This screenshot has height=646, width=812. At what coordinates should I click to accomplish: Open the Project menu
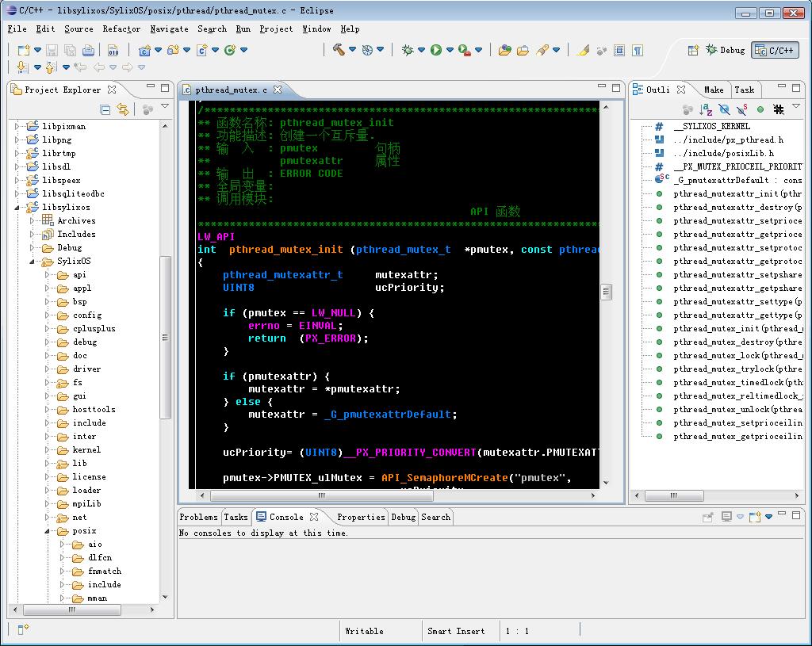[276, 29]
